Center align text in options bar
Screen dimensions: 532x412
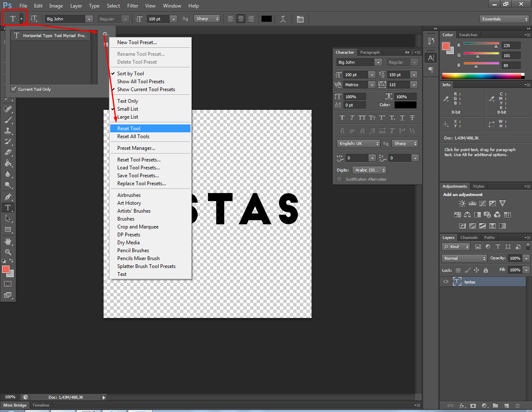(240, 19)
